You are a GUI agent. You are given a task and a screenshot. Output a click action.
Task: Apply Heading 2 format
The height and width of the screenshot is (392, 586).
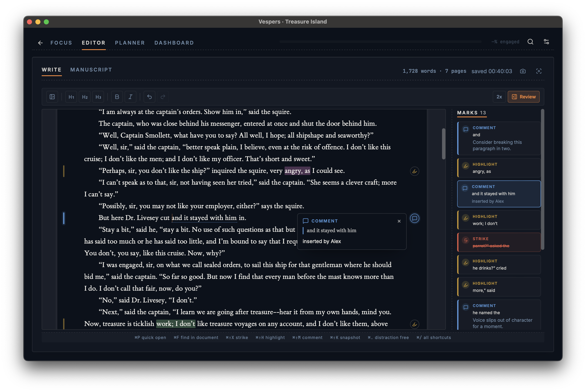coord(85,97)
